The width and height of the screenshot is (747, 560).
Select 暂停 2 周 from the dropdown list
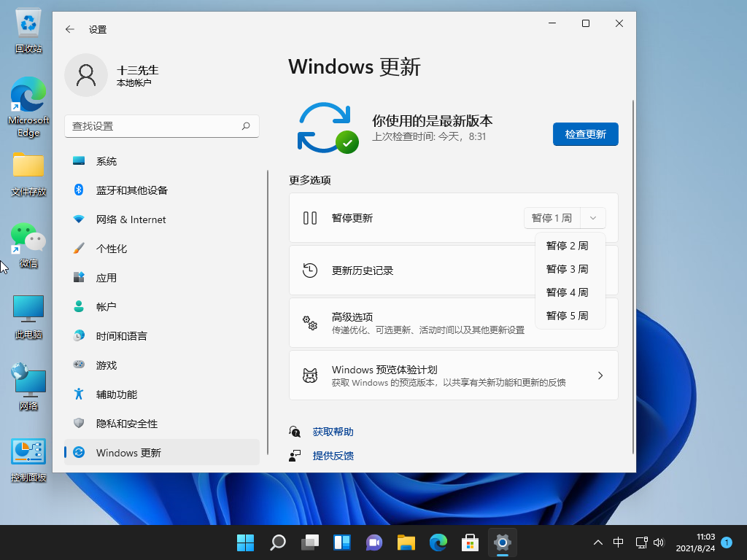567,246
